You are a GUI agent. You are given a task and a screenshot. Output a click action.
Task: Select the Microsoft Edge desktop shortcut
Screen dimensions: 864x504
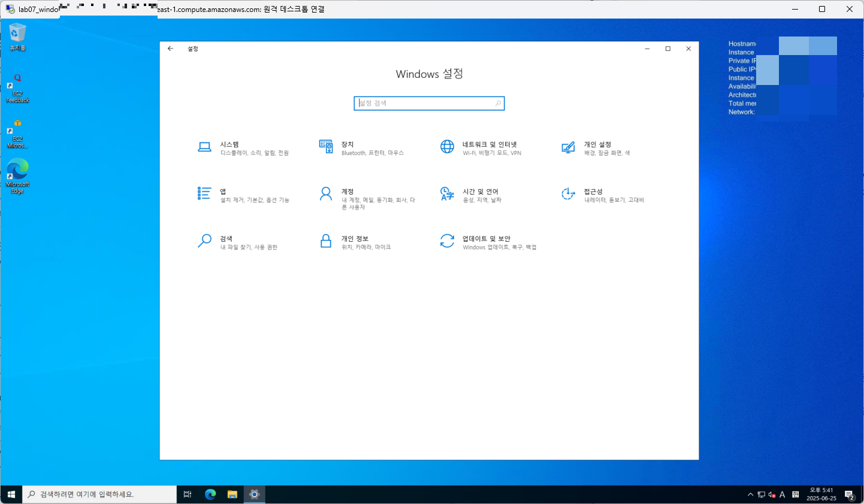[x=18, y=176]
